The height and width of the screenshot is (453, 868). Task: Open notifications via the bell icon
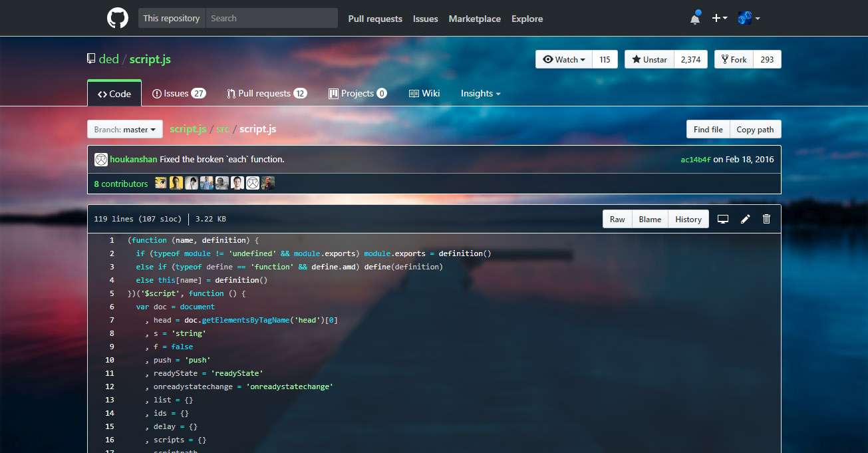click(694, 18)
